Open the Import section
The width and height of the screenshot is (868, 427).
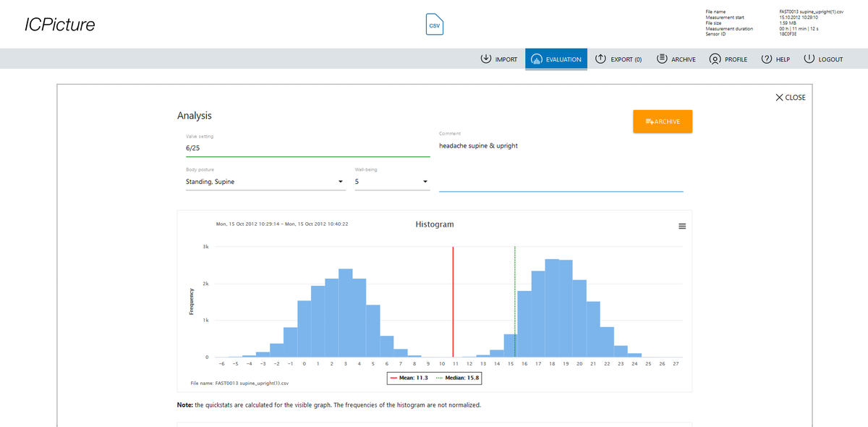tap(498, 59)
